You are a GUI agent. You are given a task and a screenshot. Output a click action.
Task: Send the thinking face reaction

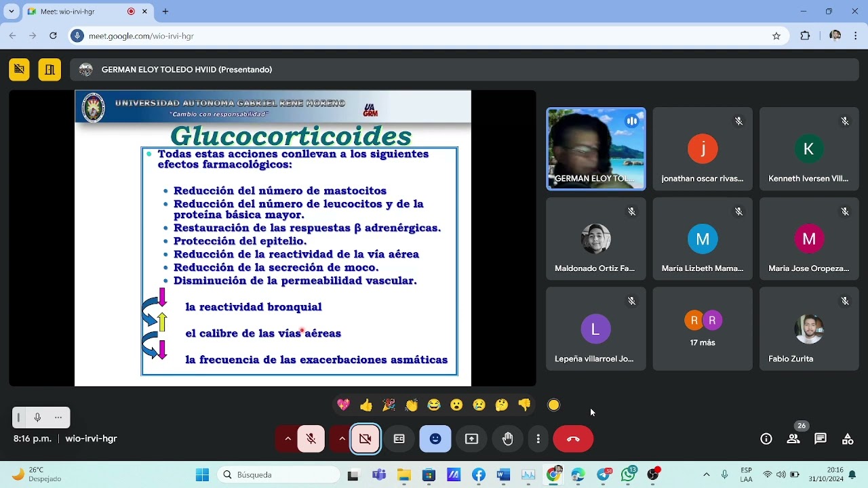coord(502,405)
